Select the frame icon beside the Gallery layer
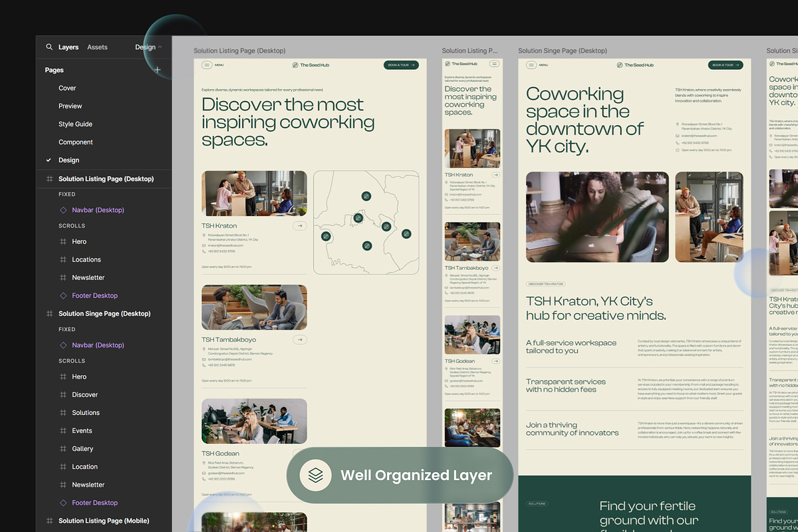 (63, 449)
